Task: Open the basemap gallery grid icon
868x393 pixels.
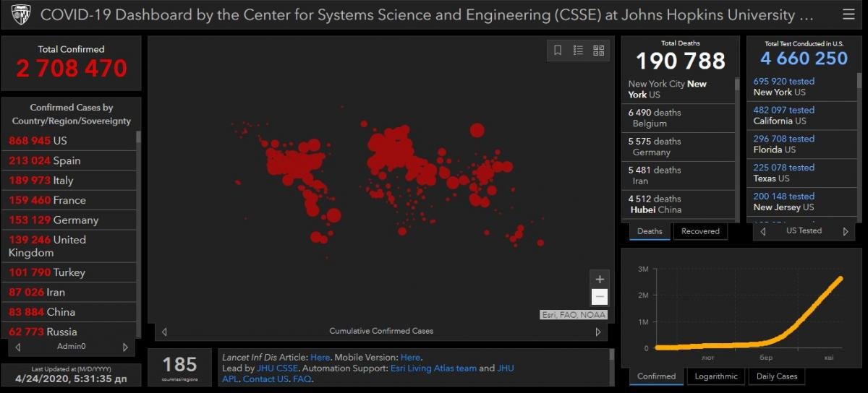Action: coord(598,51)
